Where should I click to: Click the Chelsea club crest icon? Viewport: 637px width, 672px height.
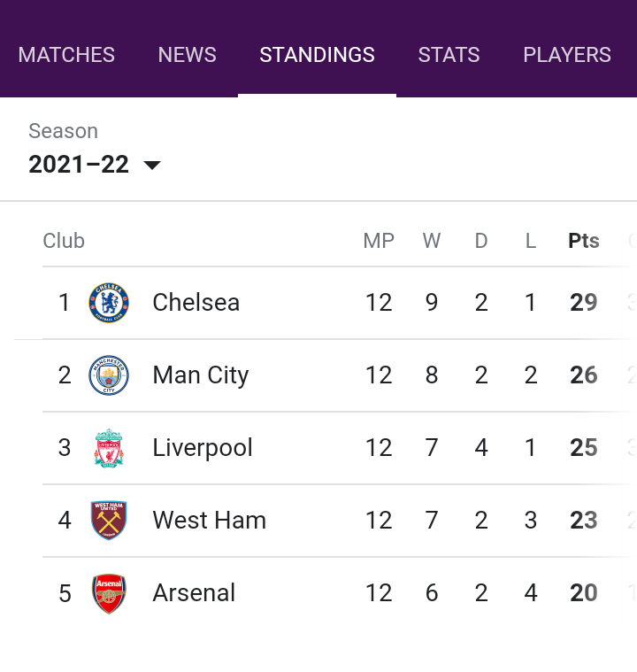(x=109, y=303)
